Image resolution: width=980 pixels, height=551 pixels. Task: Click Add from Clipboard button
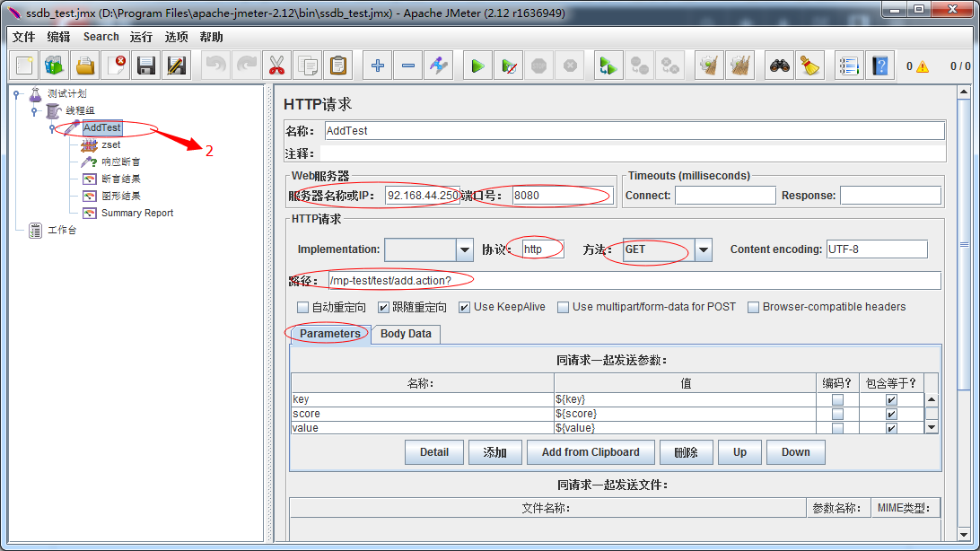[x=591, y=452]
